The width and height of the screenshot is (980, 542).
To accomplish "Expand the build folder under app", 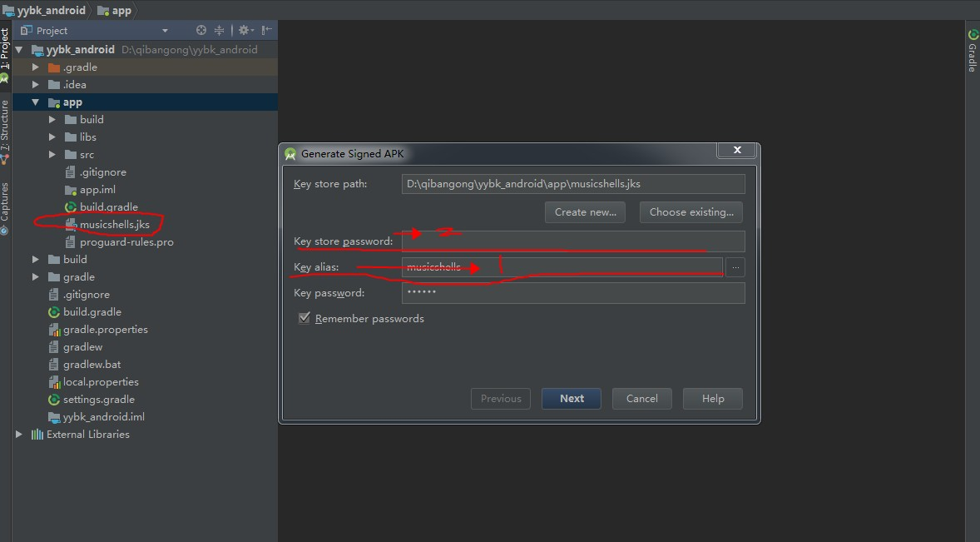I will [52, 119].
